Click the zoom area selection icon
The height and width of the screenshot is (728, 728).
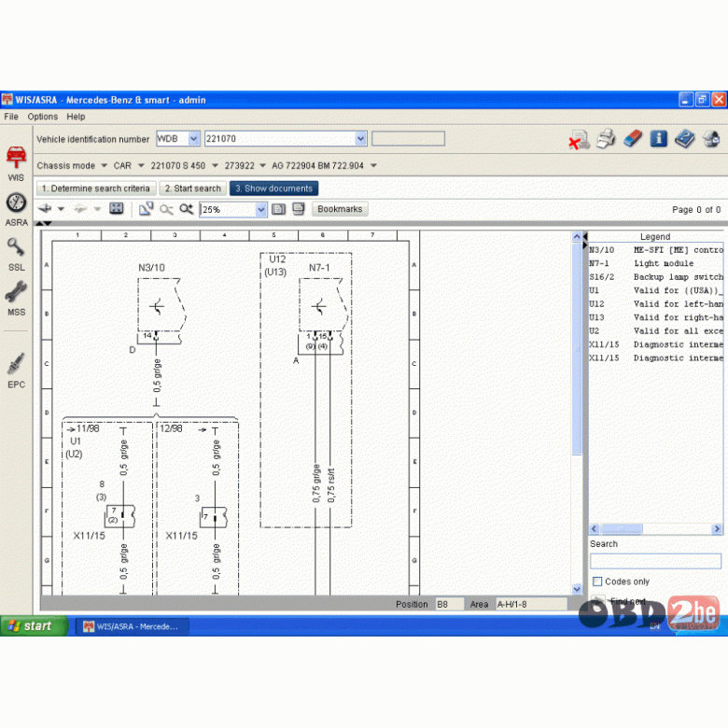point(146,209)
